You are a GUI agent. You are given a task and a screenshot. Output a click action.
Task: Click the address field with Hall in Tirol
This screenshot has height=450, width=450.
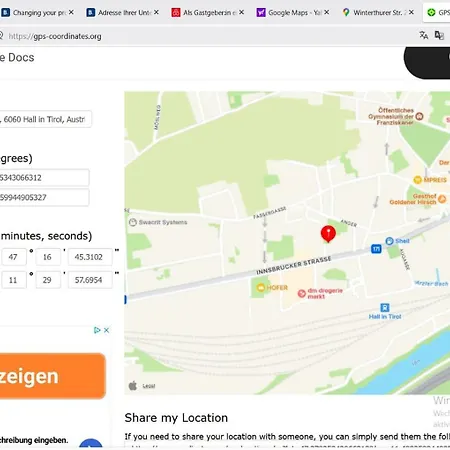[45, 119]
